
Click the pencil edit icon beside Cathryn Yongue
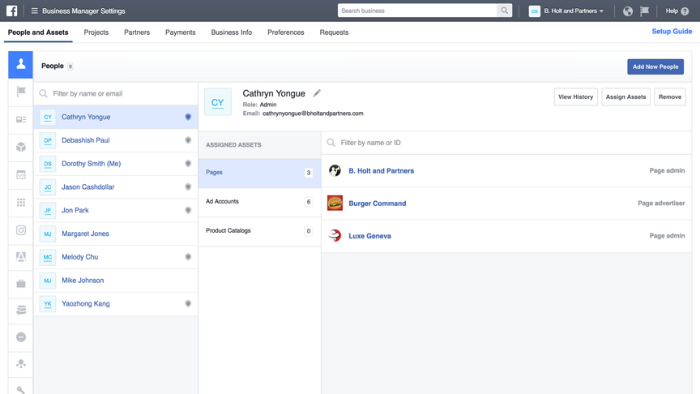(x=317, y=93)
